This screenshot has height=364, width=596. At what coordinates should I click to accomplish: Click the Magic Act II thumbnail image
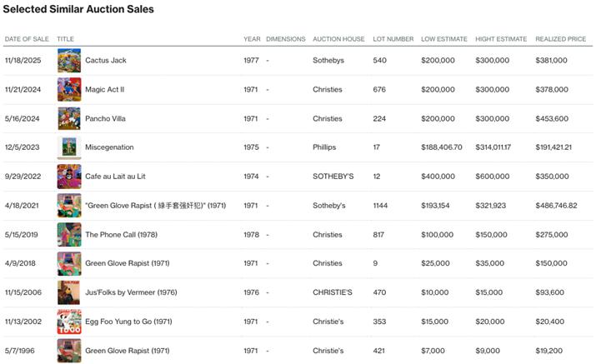[x=68, y=89]
